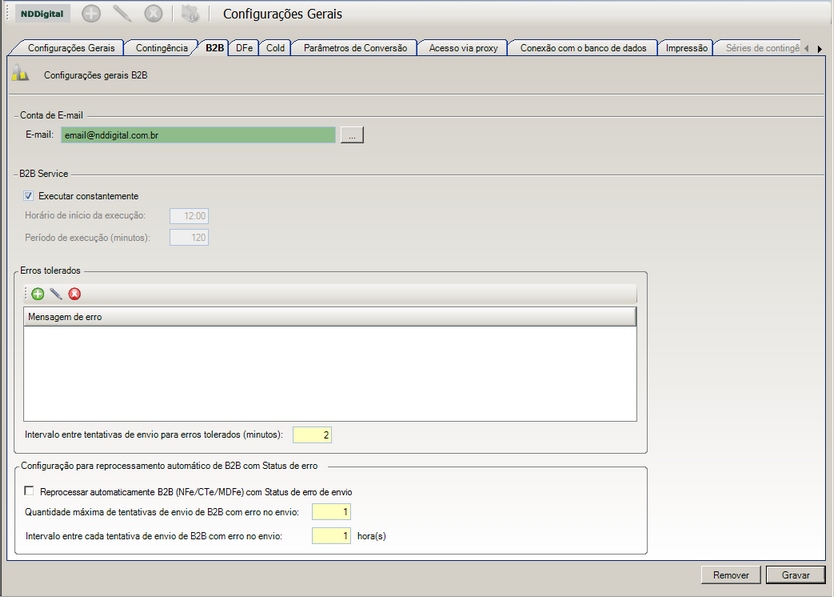Open the DFe tab
The height and width of the screenshot is (597, 834).
(x=244, y=48)
